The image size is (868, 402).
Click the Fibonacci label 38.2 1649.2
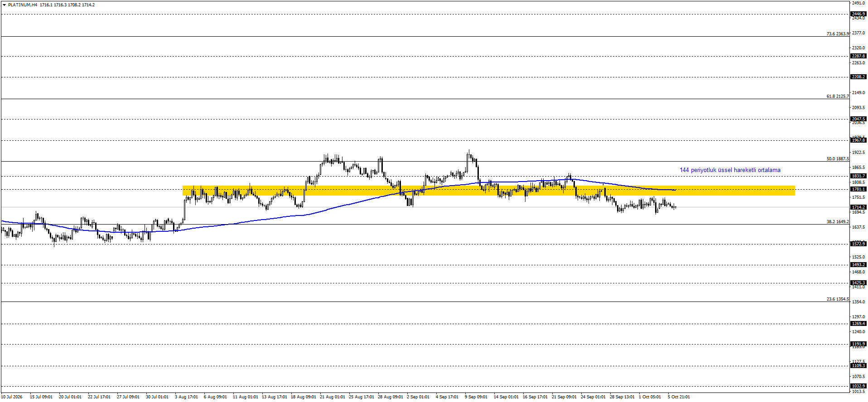(838, 221)
